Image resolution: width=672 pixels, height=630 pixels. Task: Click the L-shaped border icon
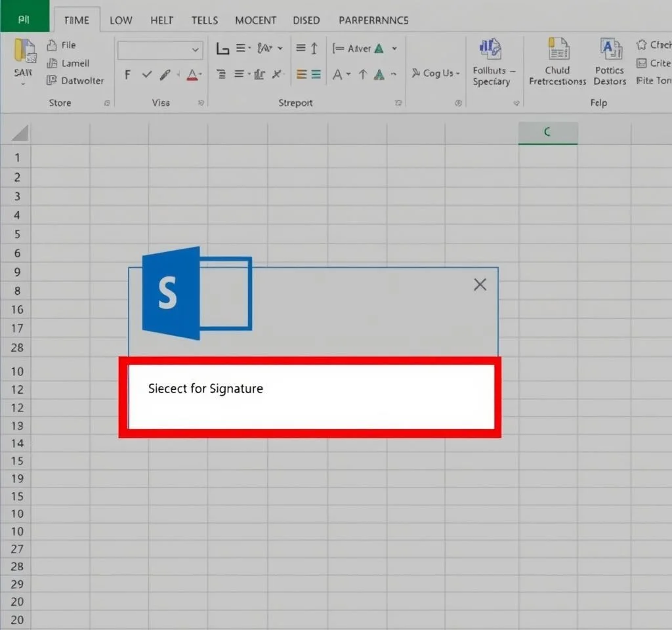point(222,49)
